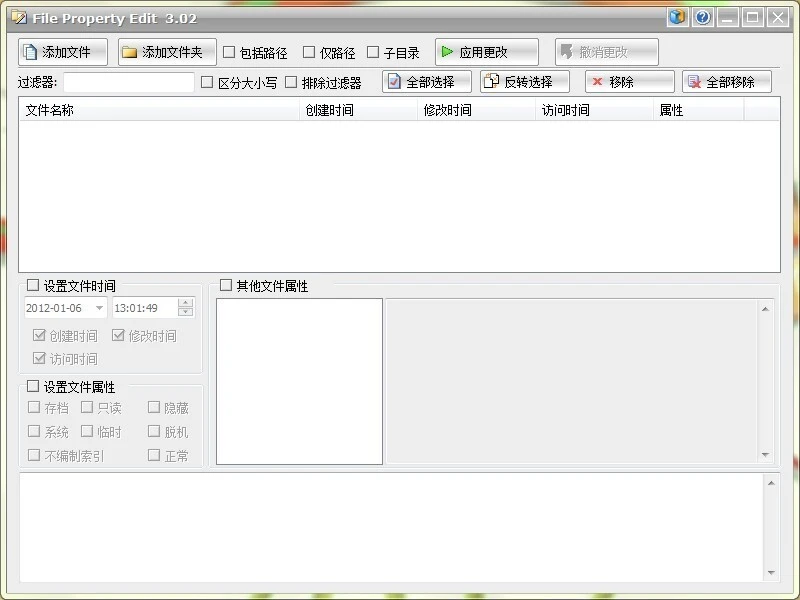Image resolution: width=800 pixels, height=600 pixels.
Task: Click the cube icon in title bar
Action: point(678,17)
